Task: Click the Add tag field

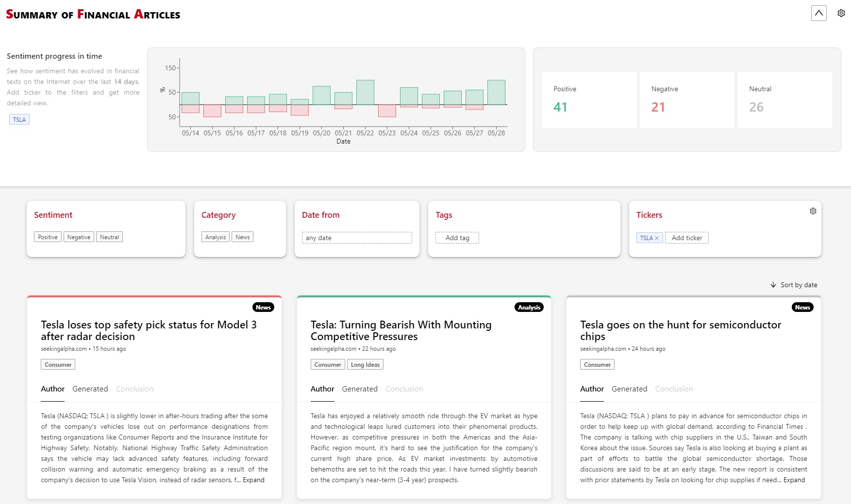Action: coord(457,238)
